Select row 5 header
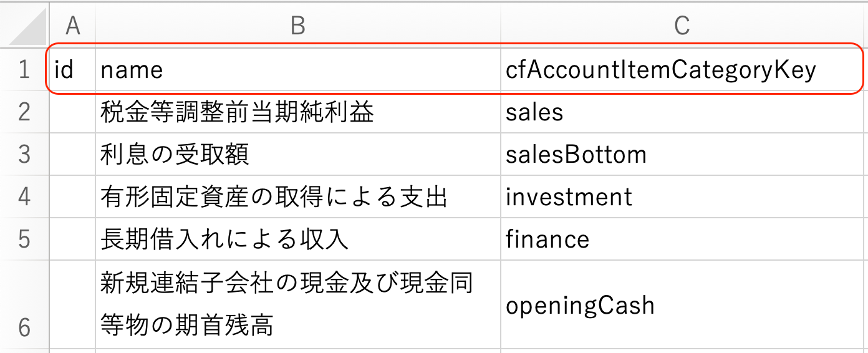Viewport: 868px width, 353px height. tap(24, 239)
